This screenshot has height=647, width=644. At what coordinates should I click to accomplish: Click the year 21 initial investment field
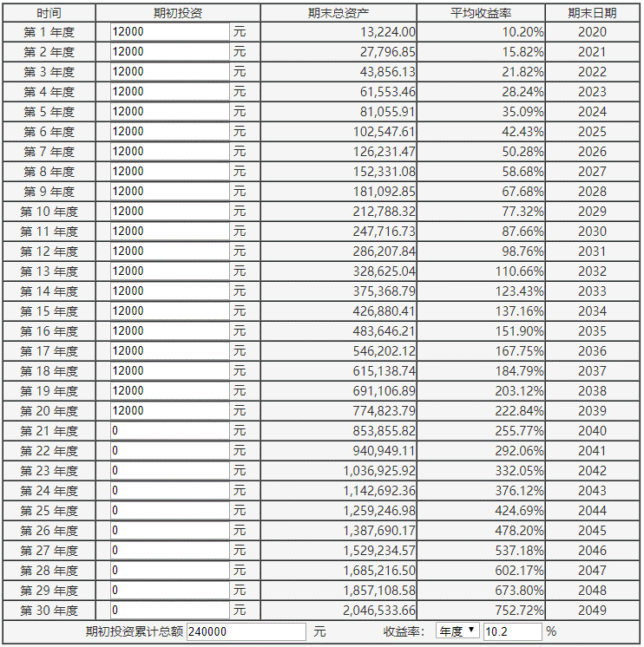[169, 430]
